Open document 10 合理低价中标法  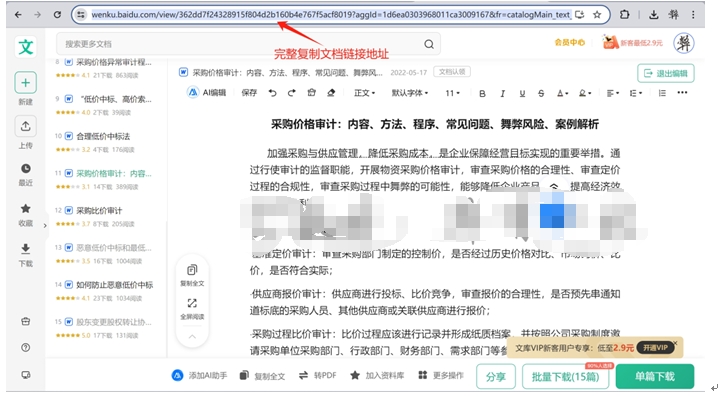(x=103, y=137)
